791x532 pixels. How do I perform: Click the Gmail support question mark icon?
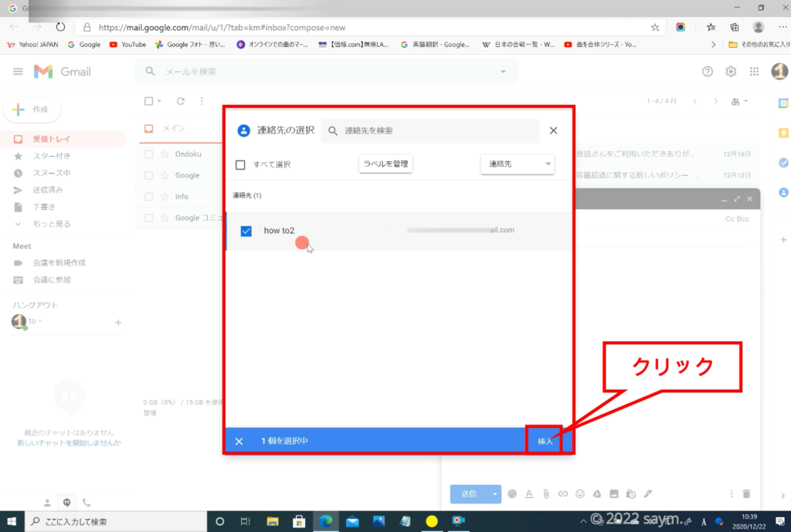707,72
